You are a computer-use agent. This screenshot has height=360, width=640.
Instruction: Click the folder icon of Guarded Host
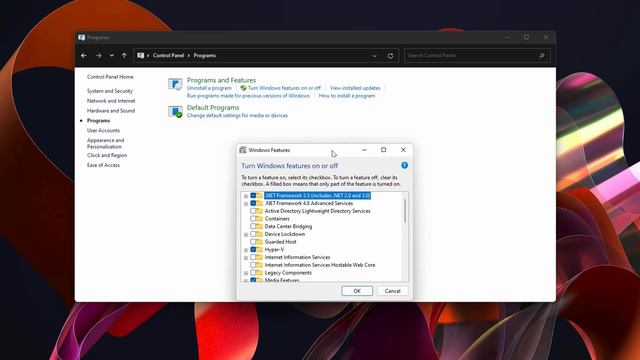click(x=260, y=242)
